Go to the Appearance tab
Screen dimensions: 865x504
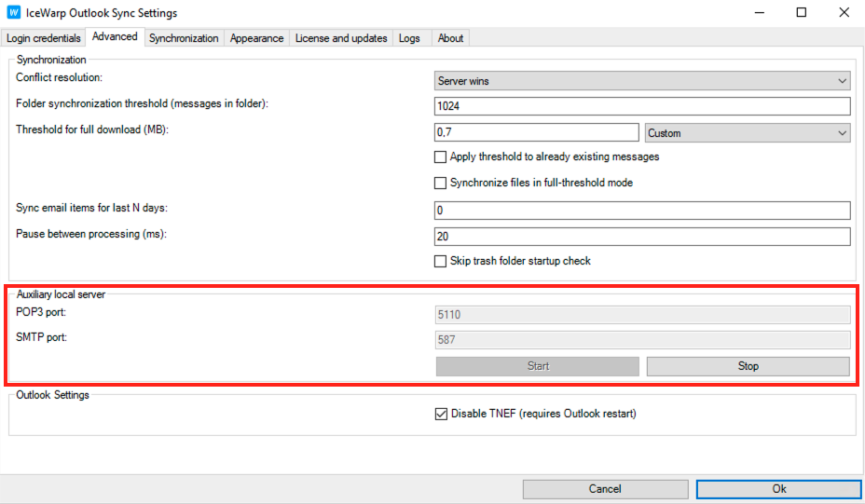coord(256,38)
